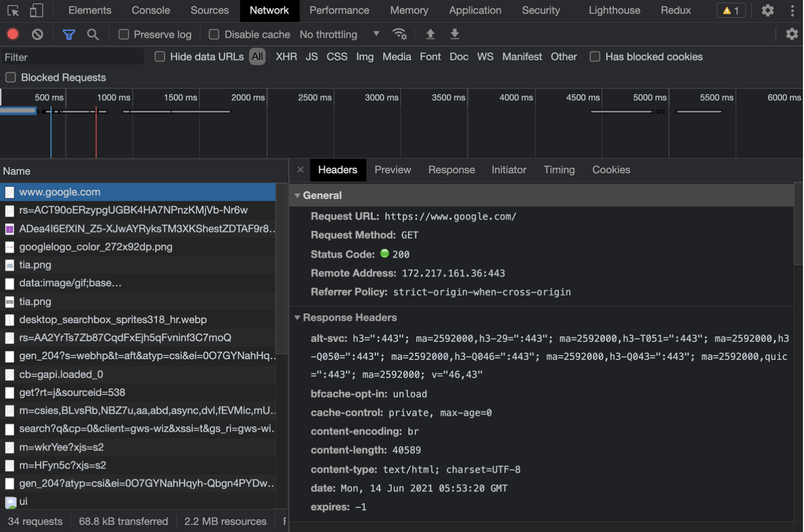The height and width of the screenshot is (532, 804).
Task: Filter by WS requests
Action: point(485,56)
